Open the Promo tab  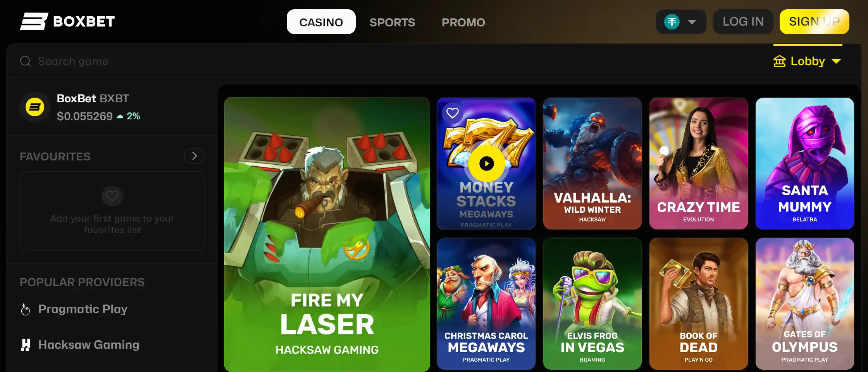[463, 22]
